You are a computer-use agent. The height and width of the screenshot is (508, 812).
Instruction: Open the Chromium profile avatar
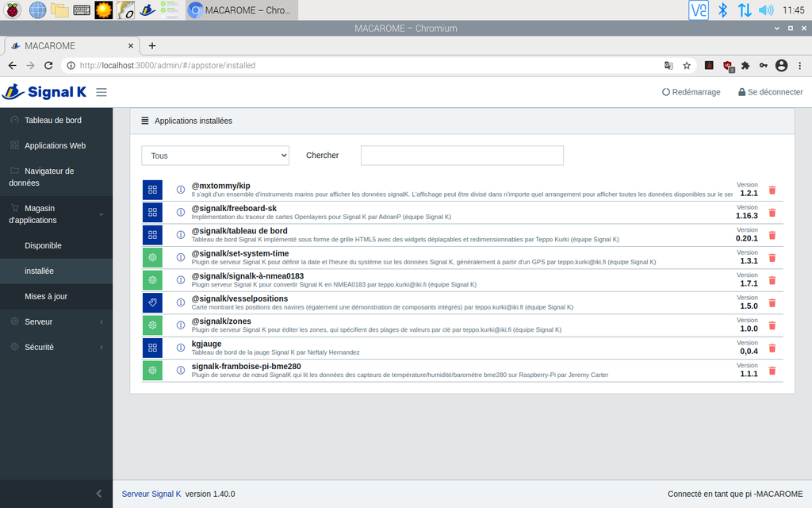click(x=781, y=65)
